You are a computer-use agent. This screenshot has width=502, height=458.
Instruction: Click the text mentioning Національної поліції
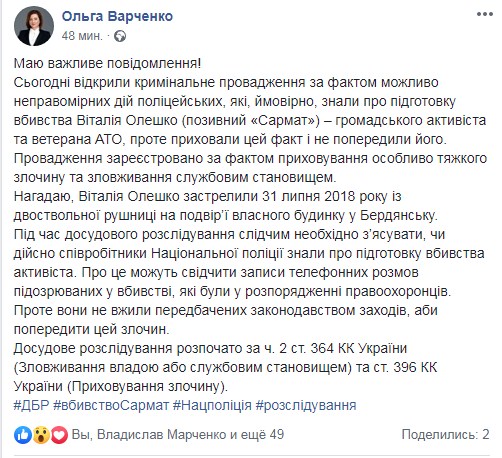coord(249,253)
